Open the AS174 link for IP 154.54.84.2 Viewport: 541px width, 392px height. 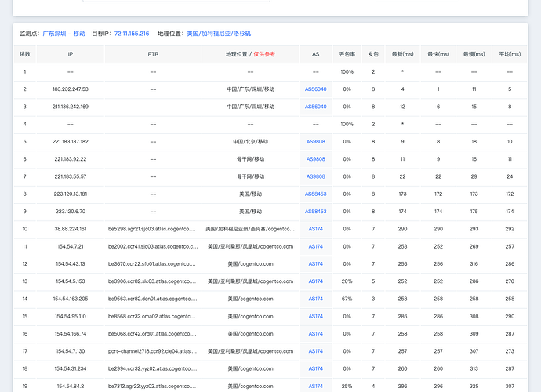316,387
